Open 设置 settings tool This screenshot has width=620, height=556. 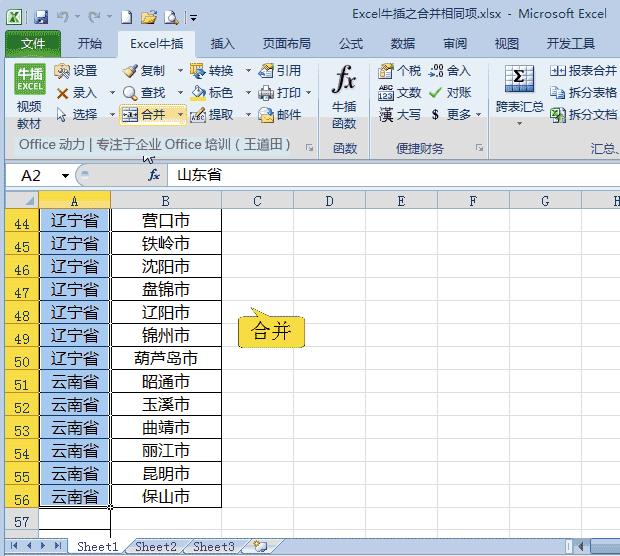[x=76, y=71]
